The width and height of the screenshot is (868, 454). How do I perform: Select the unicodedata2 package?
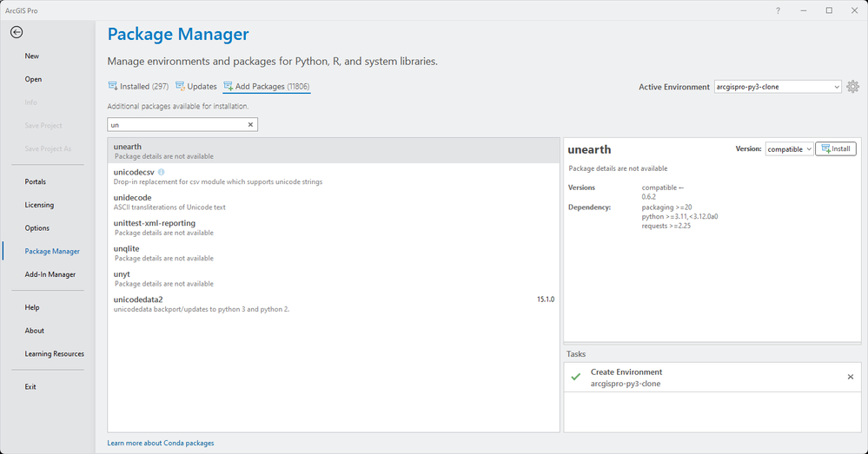point(334,304)
